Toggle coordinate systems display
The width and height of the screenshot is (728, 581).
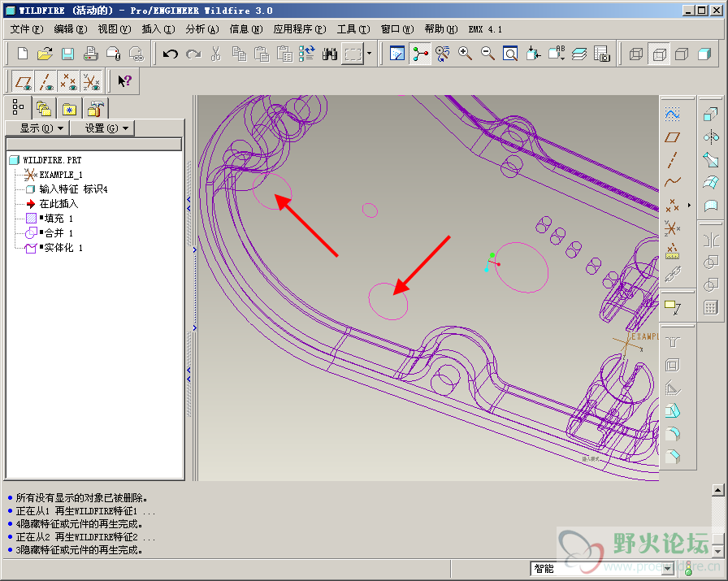coord(91,82)
